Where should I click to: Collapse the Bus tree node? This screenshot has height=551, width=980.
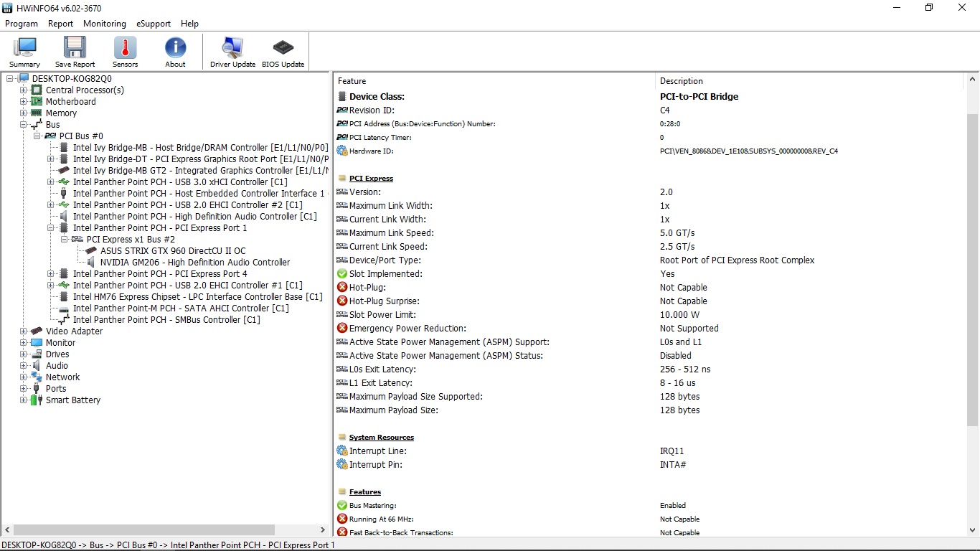click(x=24, y=125)
